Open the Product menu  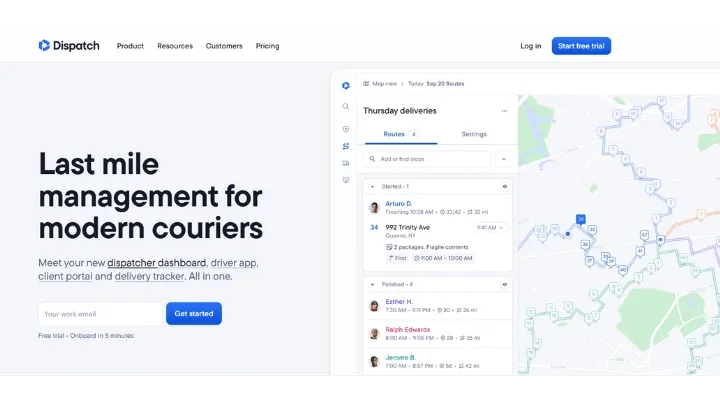130,46
